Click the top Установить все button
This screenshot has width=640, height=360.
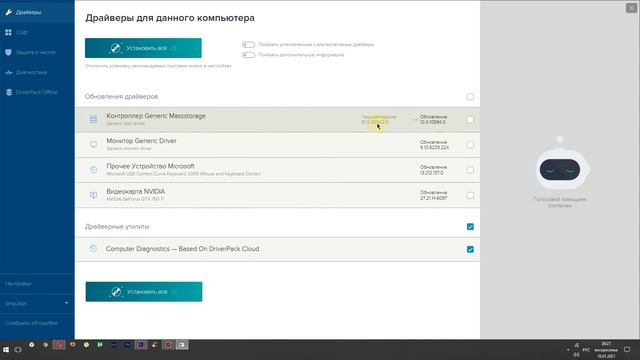143,48
